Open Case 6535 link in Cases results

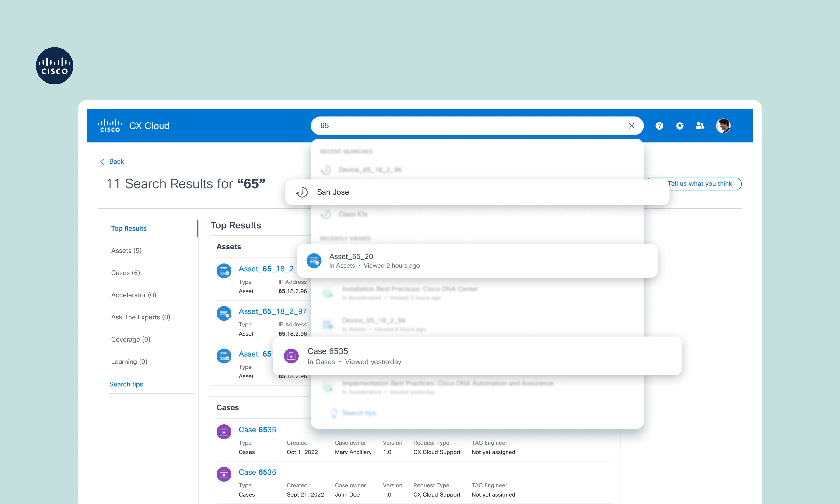click(257, 430)
